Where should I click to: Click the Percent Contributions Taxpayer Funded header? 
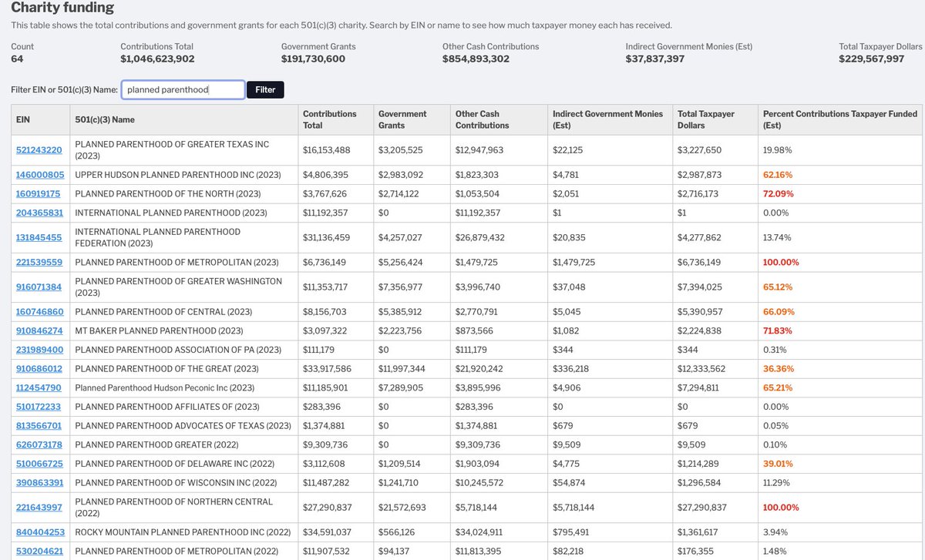[840, 119]
